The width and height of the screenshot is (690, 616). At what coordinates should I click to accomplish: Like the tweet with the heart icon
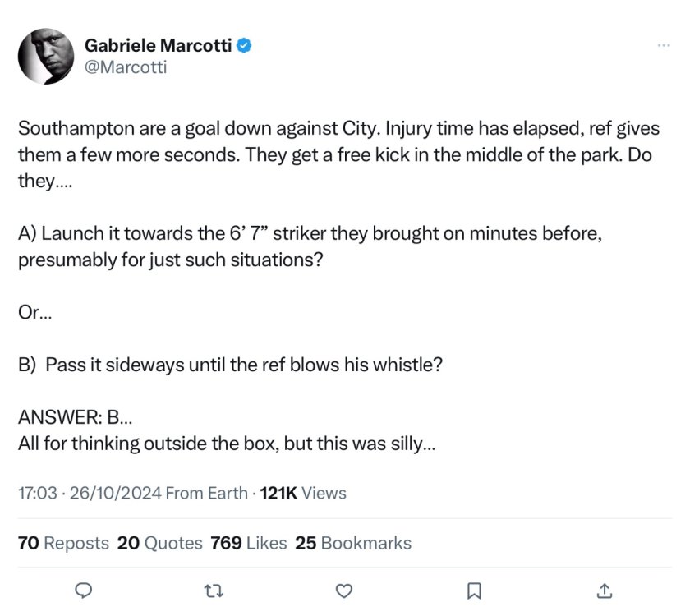(345, 590)
